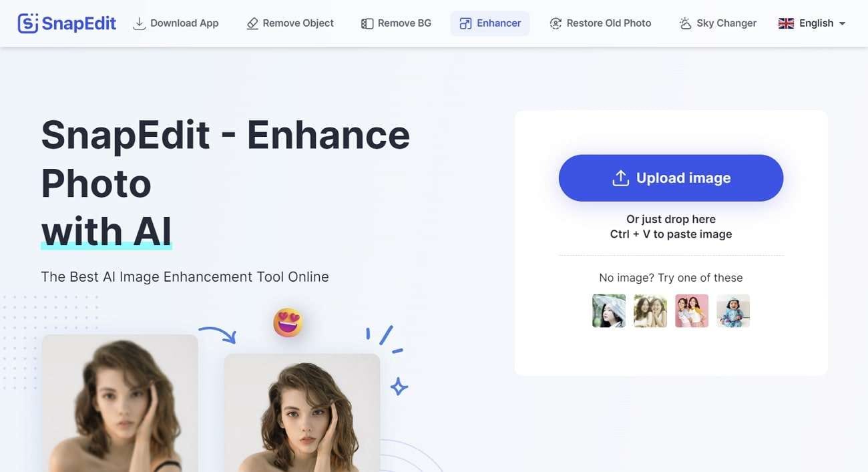Select the Remove Object eraser icon
Image resolution: width=868 pixels, height=472 pixels.
[252, 23]
